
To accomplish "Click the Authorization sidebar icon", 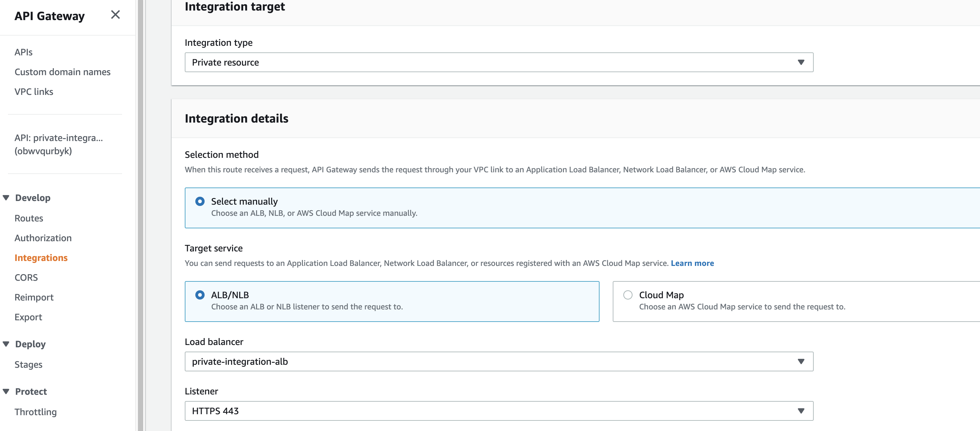I will tap(43, 238).
